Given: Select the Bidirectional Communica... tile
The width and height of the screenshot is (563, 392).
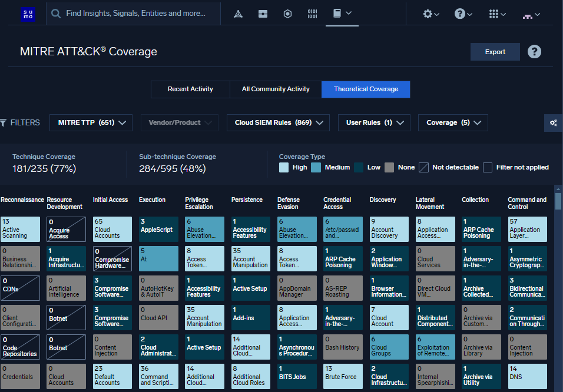Looking at the screenshot, I should click(x=528, y=288).
